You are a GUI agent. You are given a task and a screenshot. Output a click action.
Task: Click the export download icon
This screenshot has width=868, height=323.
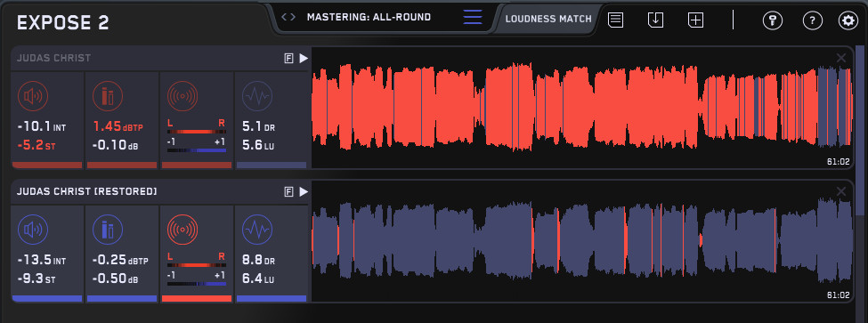(x=655, y=20)
